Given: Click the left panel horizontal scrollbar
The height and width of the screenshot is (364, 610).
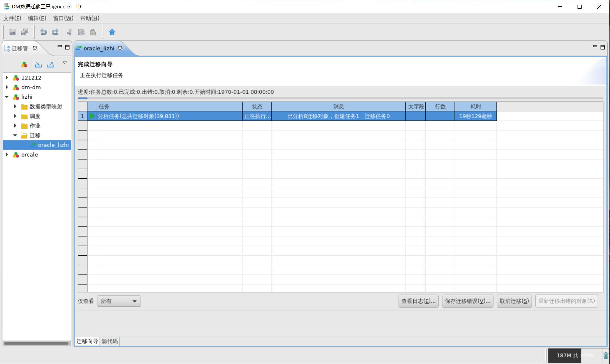Looking at the screenshot, I should pyautogui.click(x=36, y=343).
